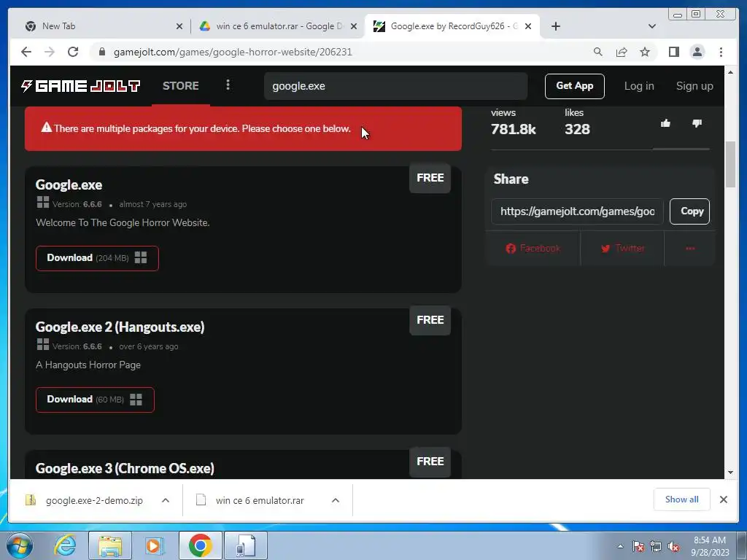This screenshot has height=560, width=747.
Task: Close the downloads bar
Action: click(723, 499)
